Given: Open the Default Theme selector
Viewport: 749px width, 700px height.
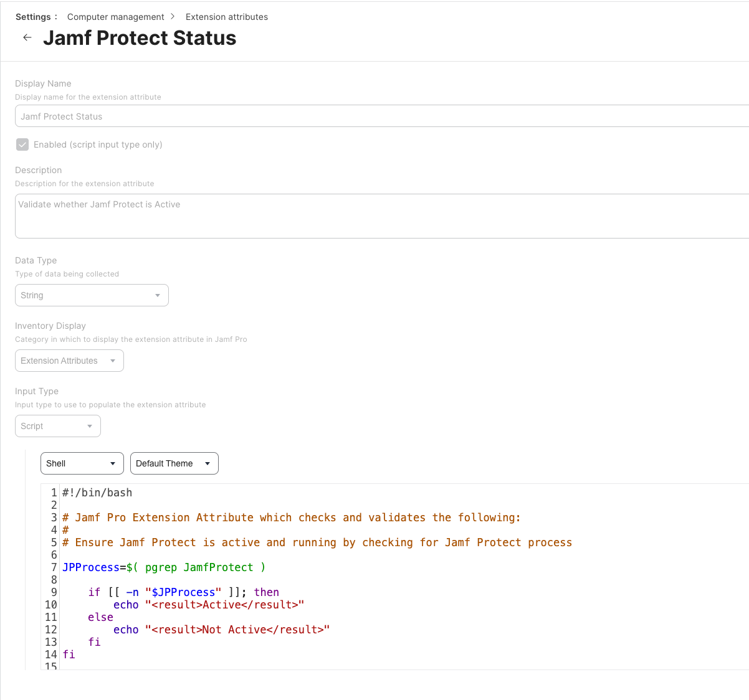Looking at the screenshot, I should tap(174, 463).
